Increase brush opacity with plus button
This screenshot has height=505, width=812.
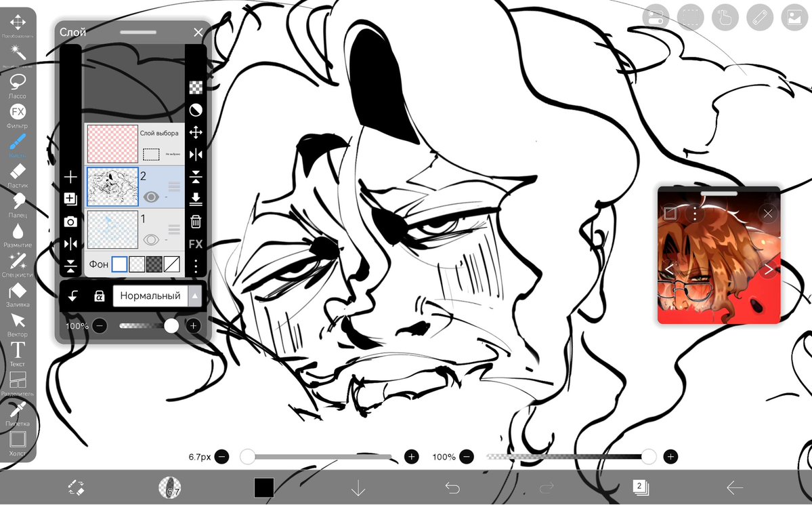[670, 457]
